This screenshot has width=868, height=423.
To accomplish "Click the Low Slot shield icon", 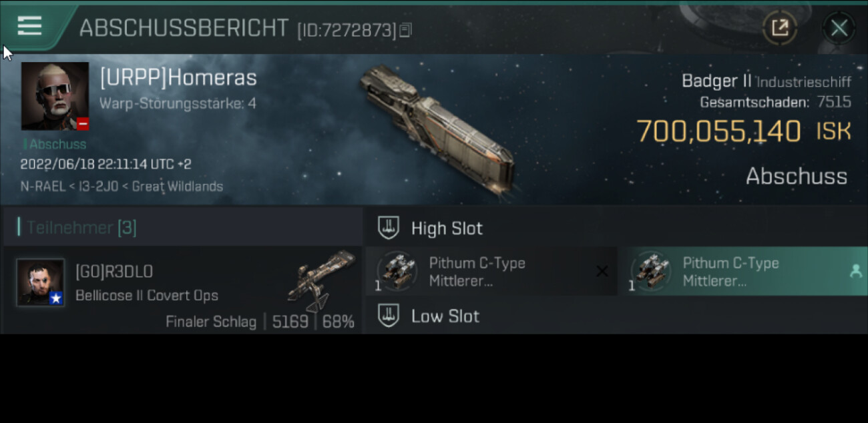I will tap(389, 316).
